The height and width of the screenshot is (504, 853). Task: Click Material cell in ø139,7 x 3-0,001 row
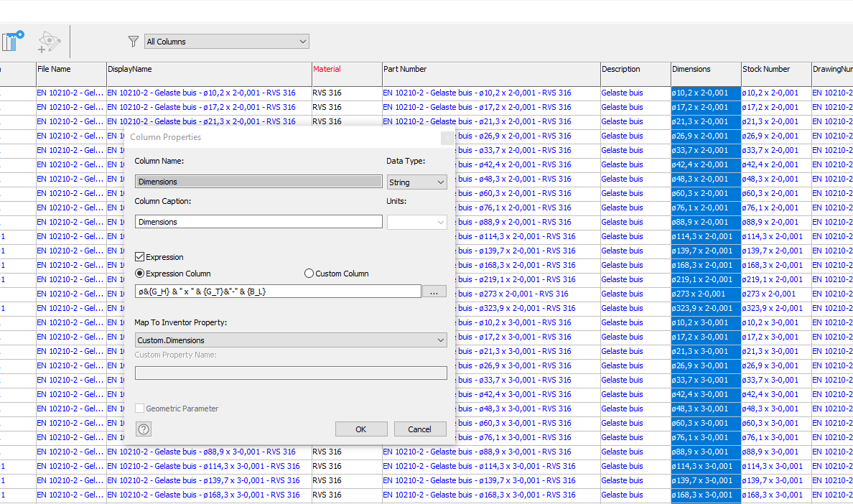(x=347, y=480)
